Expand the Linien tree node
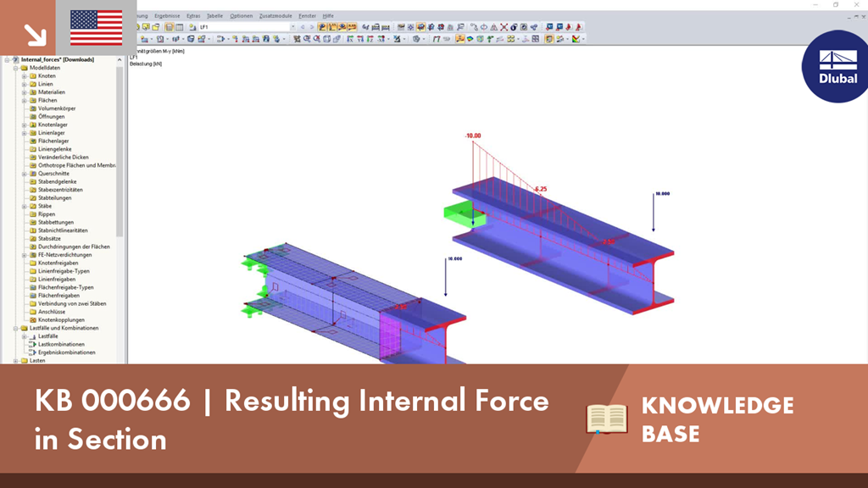Image resolution: width=868 pixels, height=488 pixels. point(25,84)
